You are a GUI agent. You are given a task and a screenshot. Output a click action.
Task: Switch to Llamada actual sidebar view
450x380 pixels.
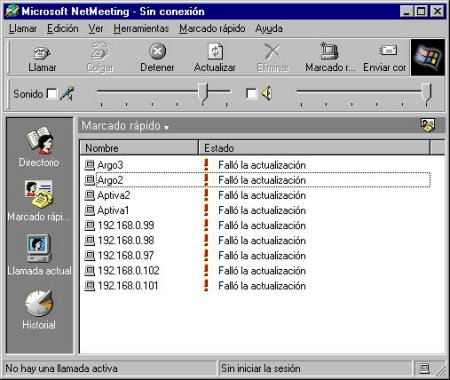coord(39,255)
